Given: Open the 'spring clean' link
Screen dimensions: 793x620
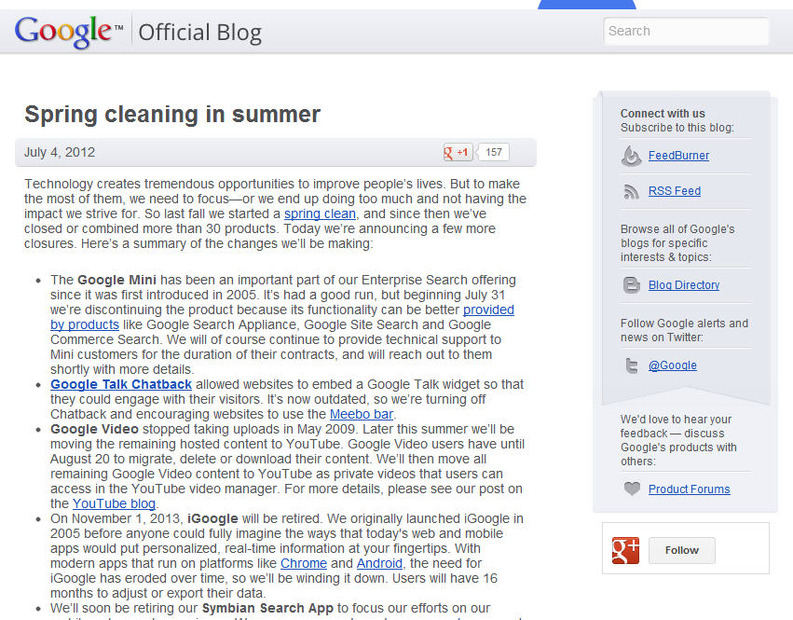Looking at the screenshot, I should coord(320,214).
